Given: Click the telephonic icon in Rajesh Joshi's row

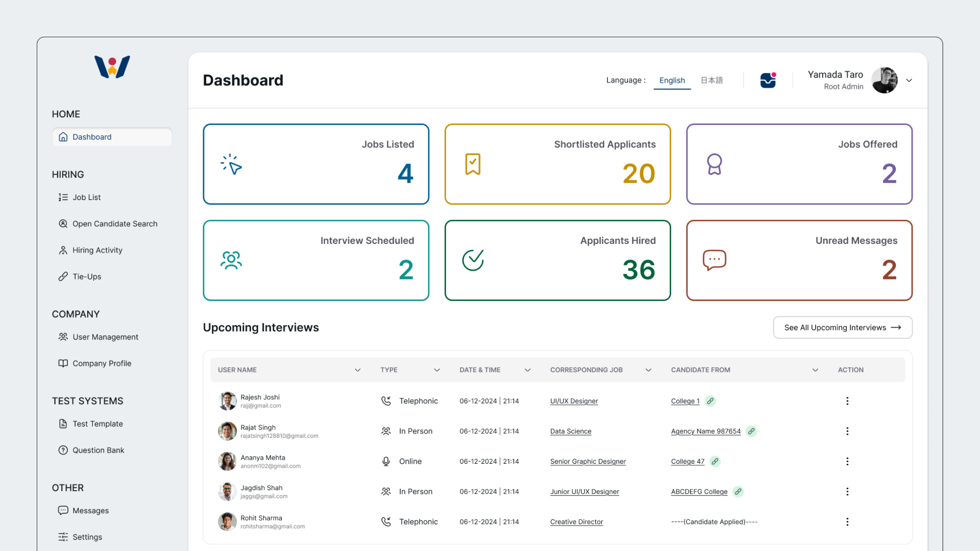Looking at the screenshot, I should [x=386, y=401].
